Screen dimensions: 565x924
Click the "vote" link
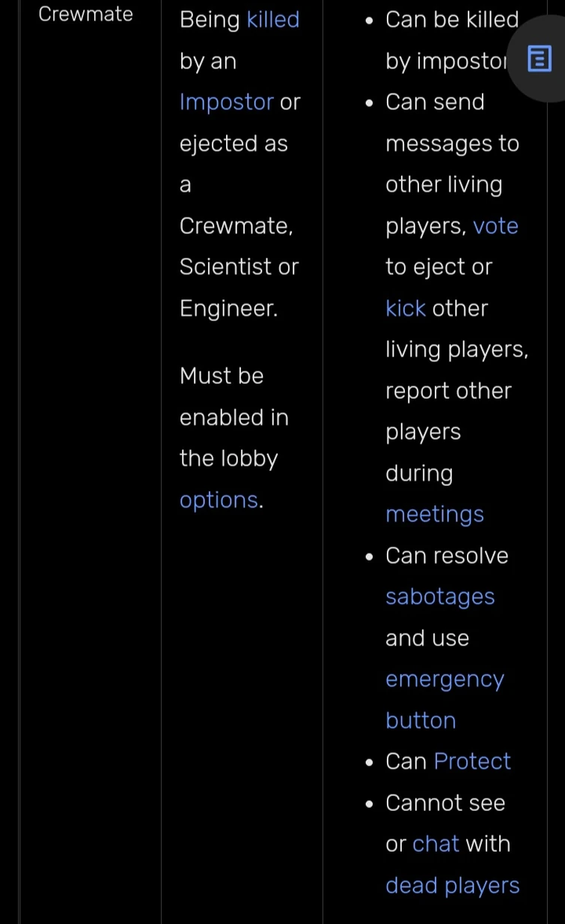495,226
